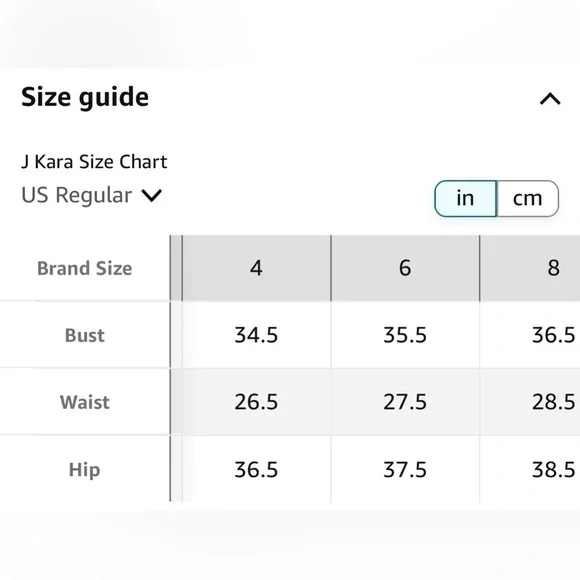The width and height of the screenshot is (580, 580).
Task: Select brand size 4 column header
Action: (x=256, y=268)
